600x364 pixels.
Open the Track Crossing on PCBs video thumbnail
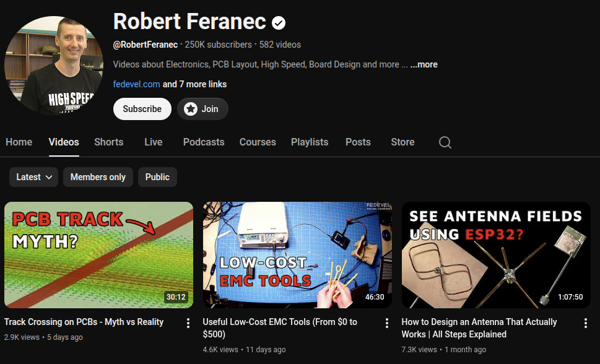[98, 254]
